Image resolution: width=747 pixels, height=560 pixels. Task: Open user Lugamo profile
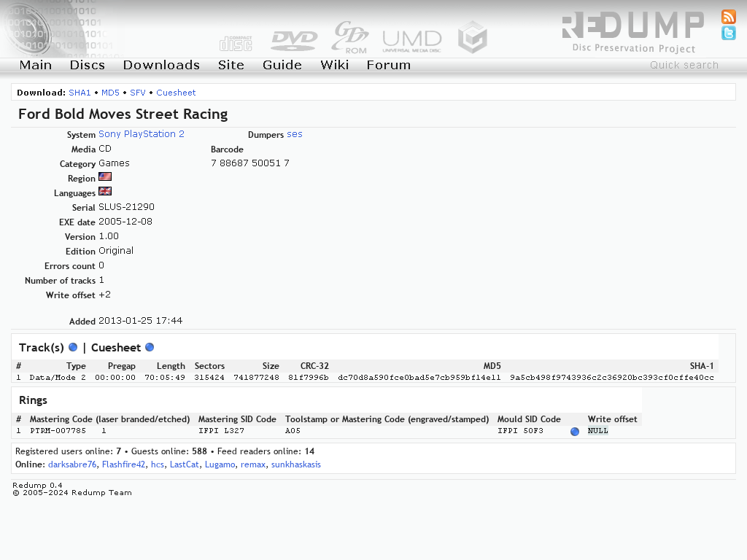pyautogui.click(x=220, y=464)
